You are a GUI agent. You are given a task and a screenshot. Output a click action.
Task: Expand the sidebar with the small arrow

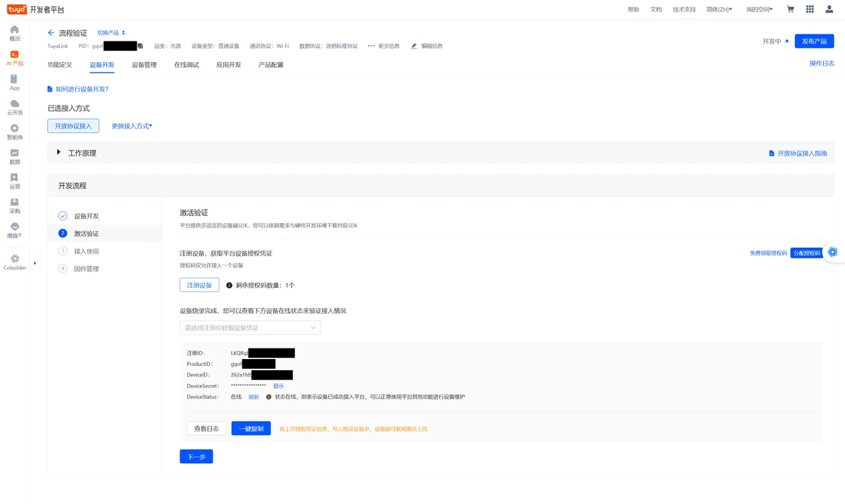point(35,263)
